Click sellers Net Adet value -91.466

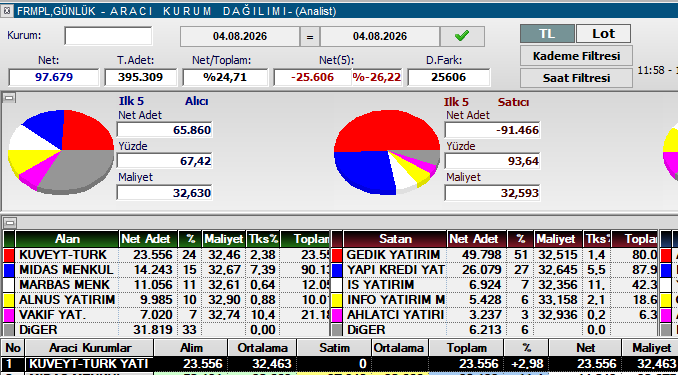pyautogui.click(x=493, y=130)
